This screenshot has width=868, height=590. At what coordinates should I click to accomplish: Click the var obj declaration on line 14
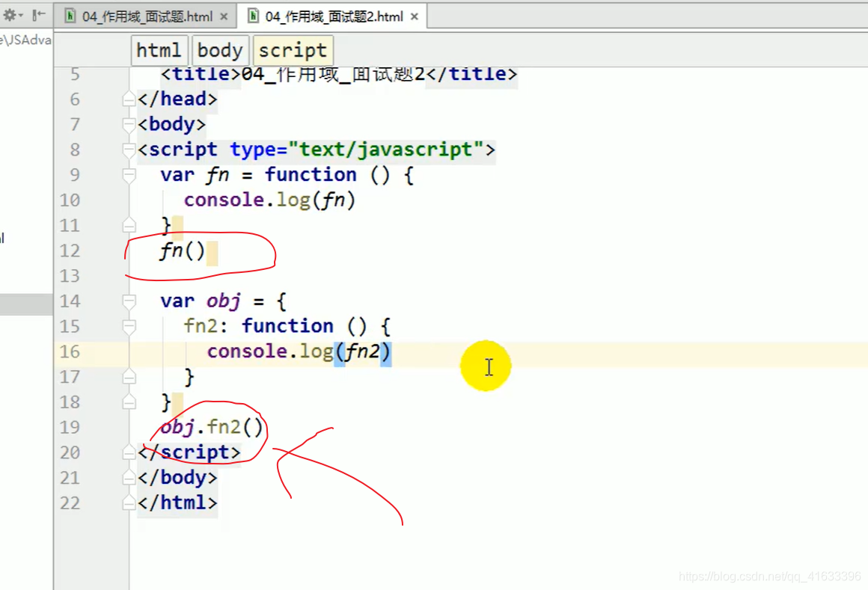[x=223, y=301]
